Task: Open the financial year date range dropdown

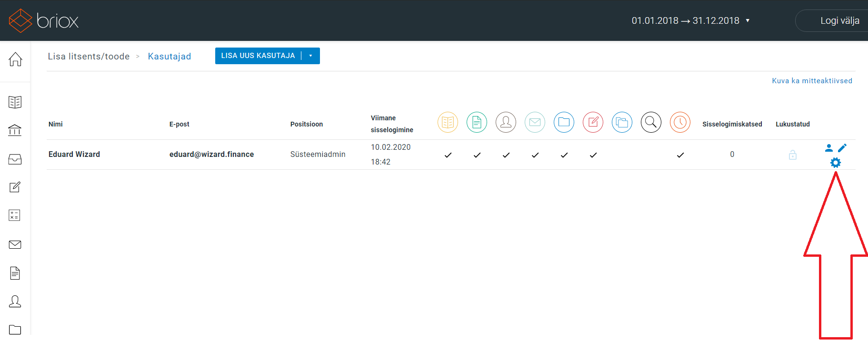Action: tap(690, 20)
